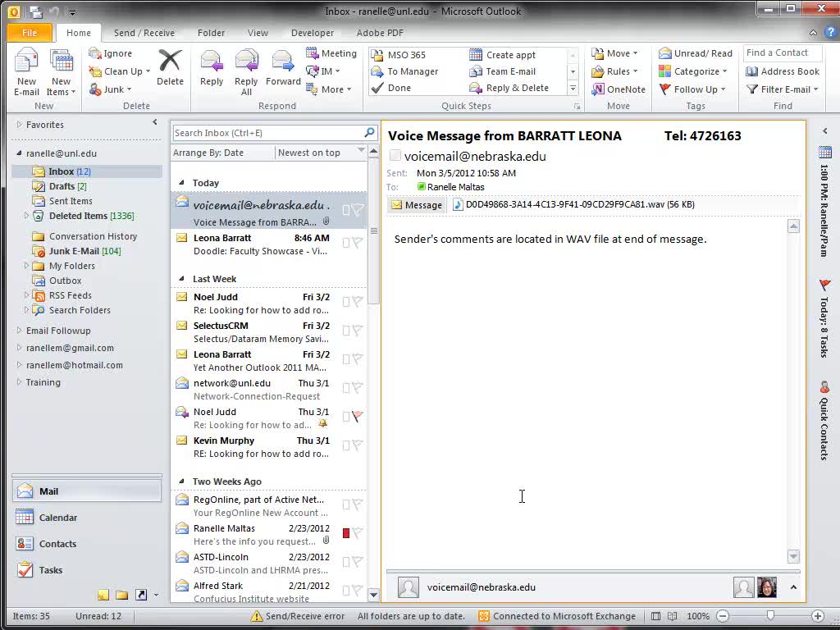840x630 pixels.
Task: Collapse the Last Week message group
Action: [x=181, y=279]
